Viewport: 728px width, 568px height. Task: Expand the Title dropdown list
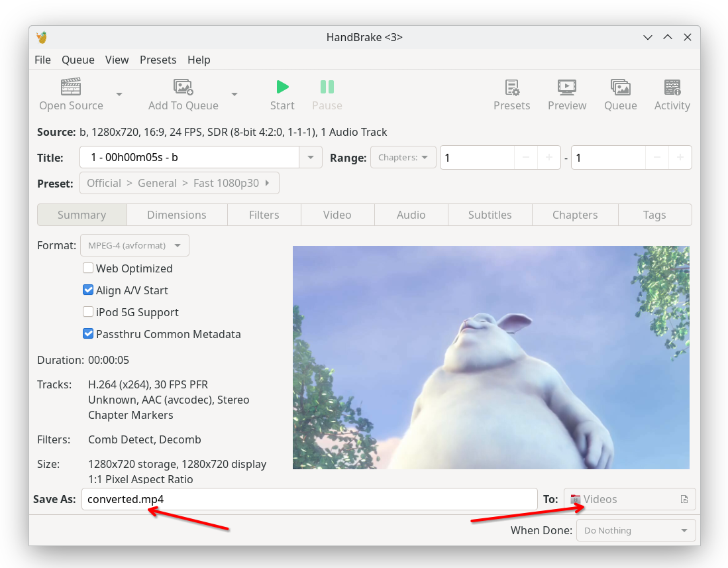click(311, 158)
